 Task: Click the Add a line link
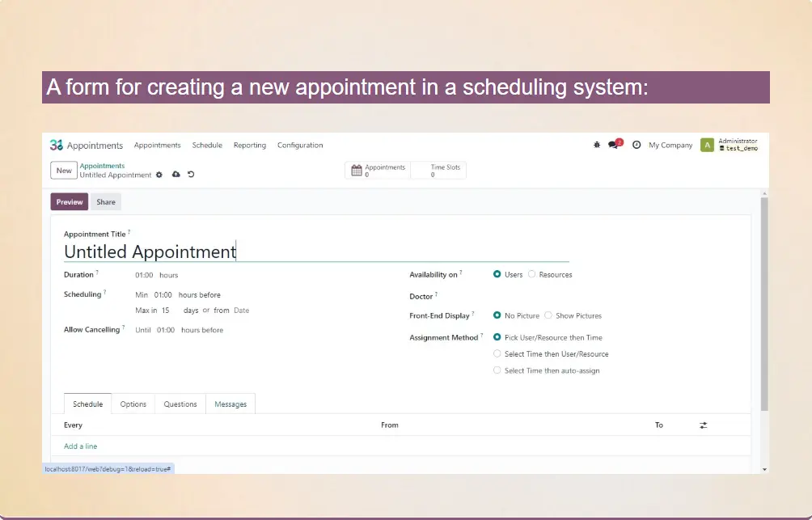pyautogui.click(x=81, y=446)
